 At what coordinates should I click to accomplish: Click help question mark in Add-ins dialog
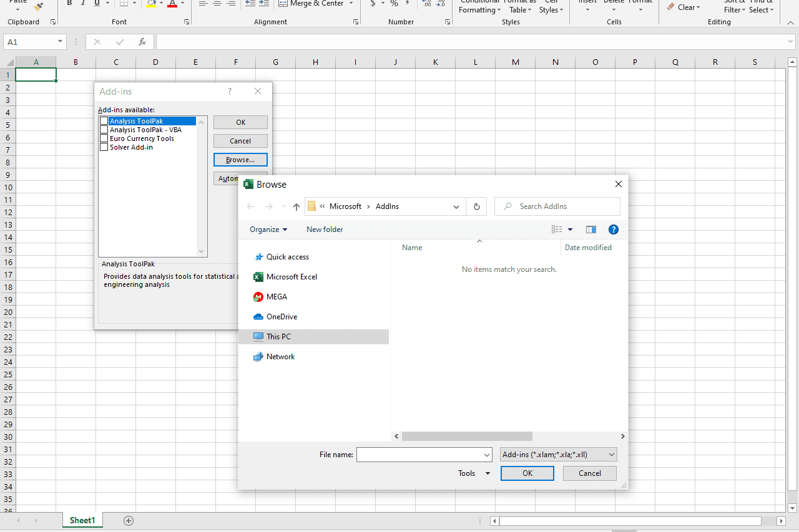click(x=230, y=91)
